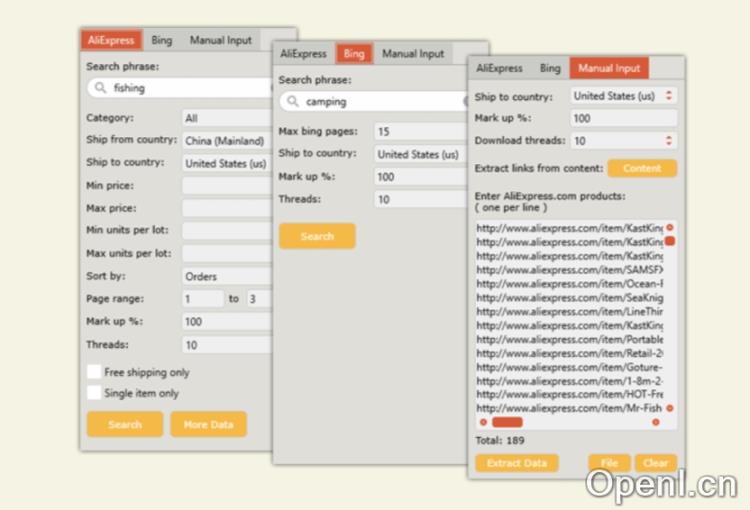This screenshot has width=750, height=510.
Task: Click the scroll-up arrow of the product links list
Action: (669, 228)
